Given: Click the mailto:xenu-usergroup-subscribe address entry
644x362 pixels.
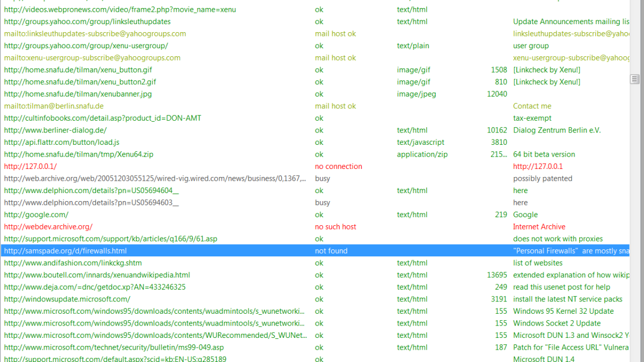Looking at the screenshot, I should [92, 58].
